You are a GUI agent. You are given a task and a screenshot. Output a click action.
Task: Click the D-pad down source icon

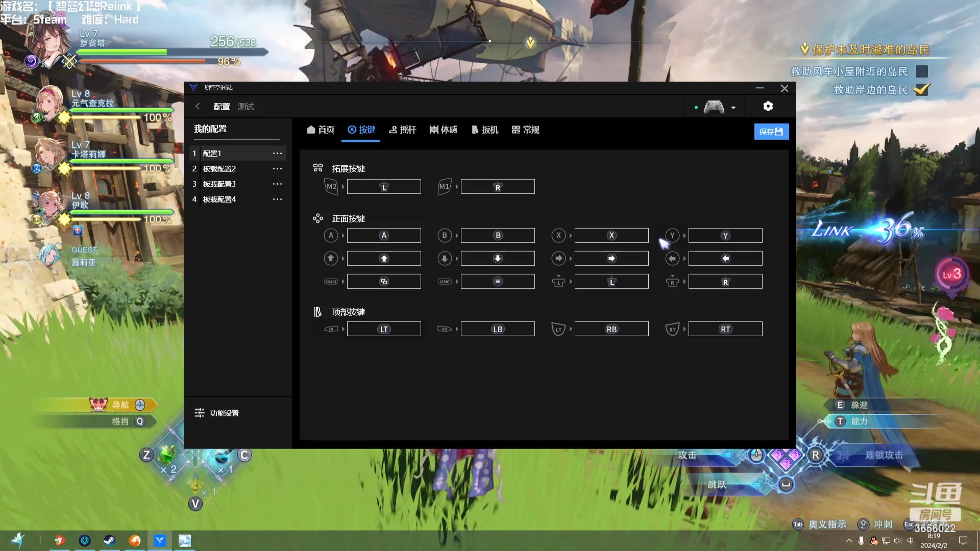point(445,259)
